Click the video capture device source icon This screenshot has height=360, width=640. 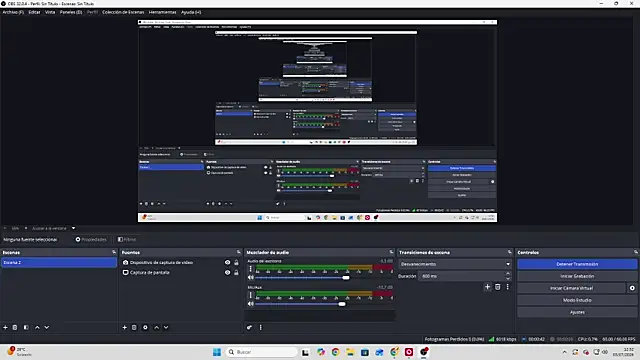point(126,262)
